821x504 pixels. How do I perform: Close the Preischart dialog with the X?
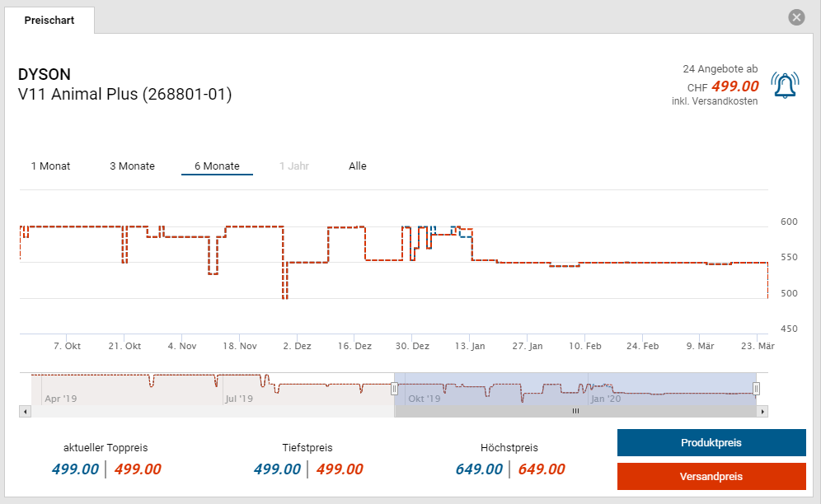[x=795, y=17]
